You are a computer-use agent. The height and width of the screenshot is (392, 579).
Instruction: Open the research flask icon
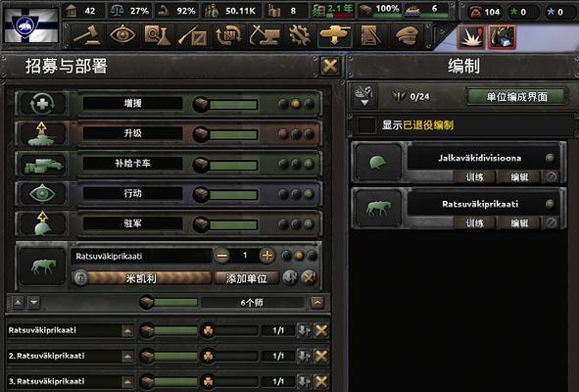158,36
